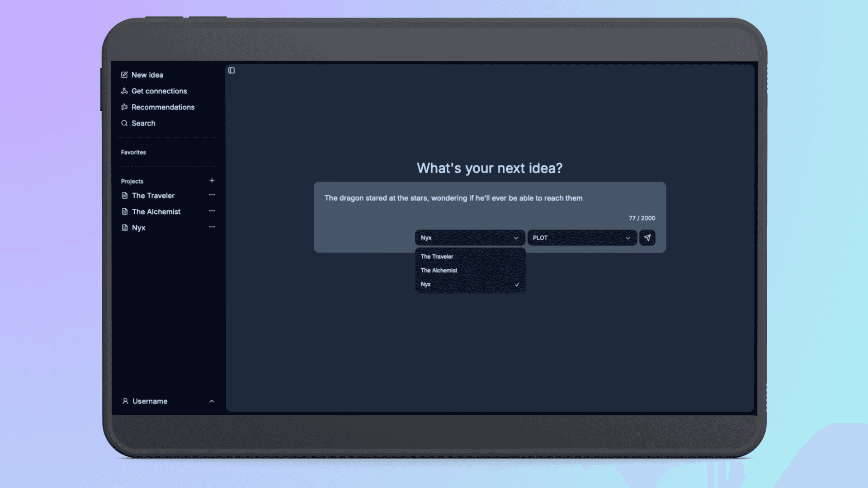
Task: Click the collapse sidebar panel icon
Action: [231, 70]
